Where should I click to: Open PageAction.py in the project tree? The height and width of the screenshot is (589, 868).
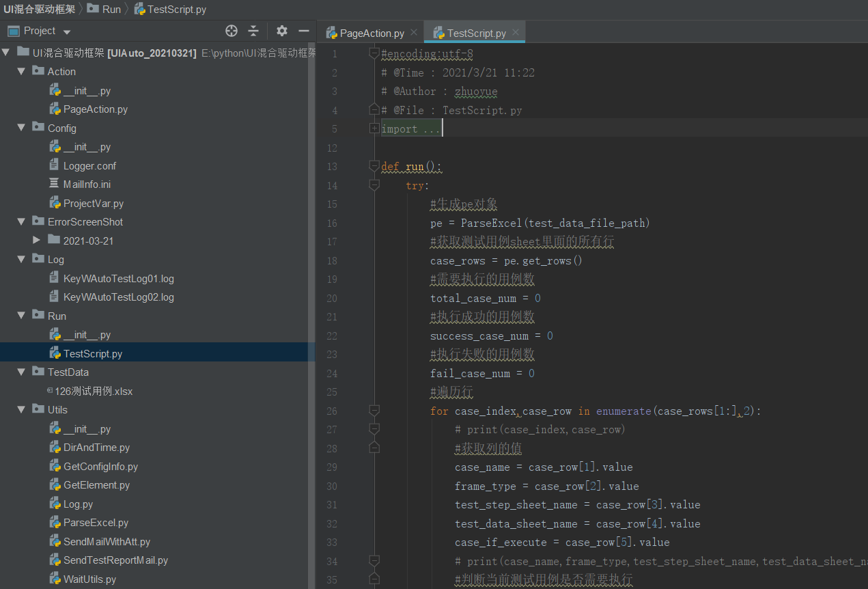[96, 109]
